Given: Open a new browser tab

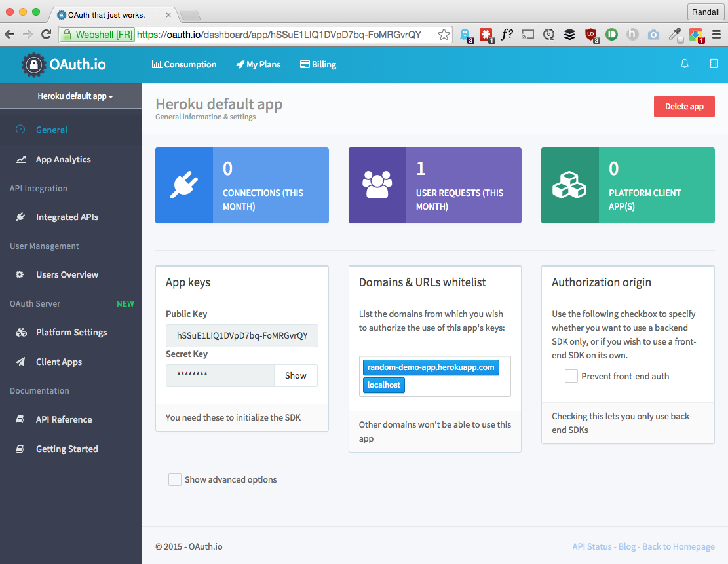Looking at the screenshot, I should 190,15.
